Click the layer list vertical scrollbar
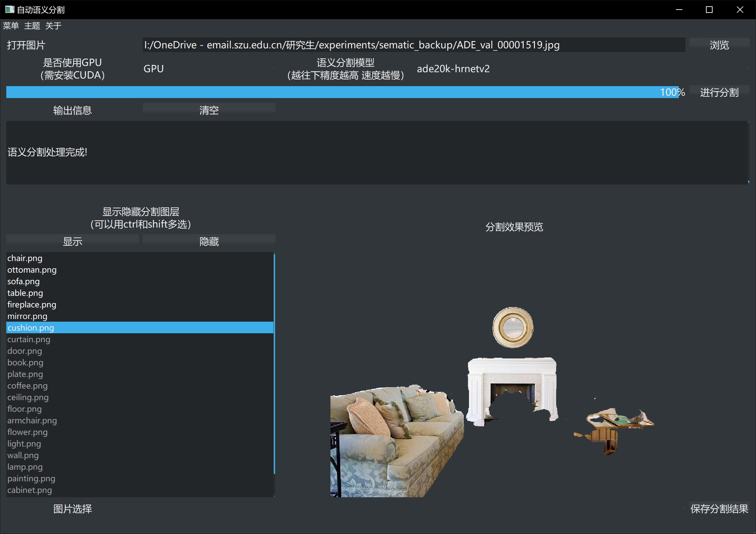 (274, 364)
